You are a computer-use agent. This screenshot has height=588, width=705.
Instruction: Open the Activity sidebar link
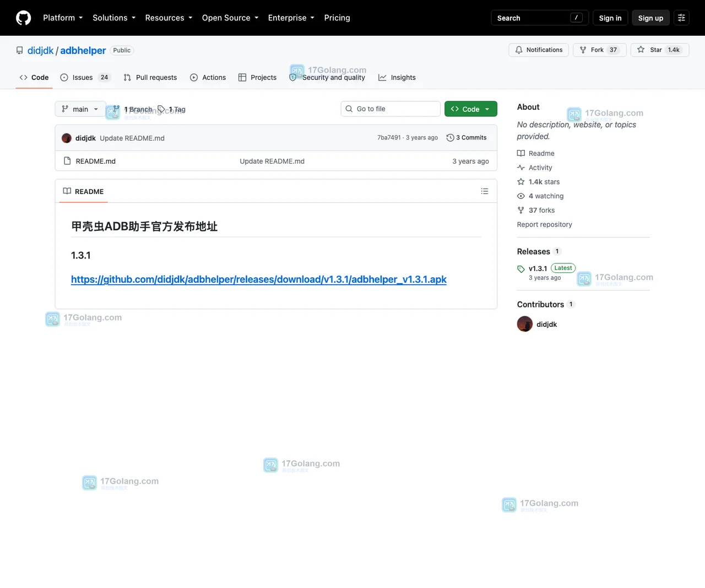(535, 168)
